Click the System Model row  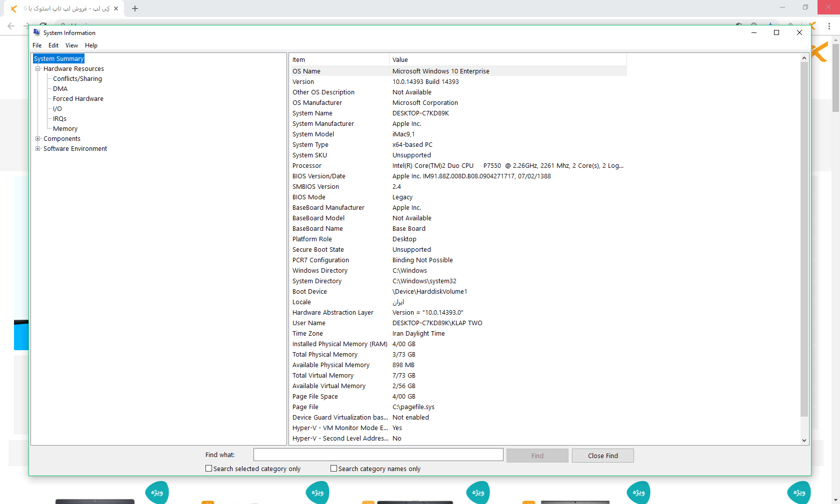pos(458,134)
